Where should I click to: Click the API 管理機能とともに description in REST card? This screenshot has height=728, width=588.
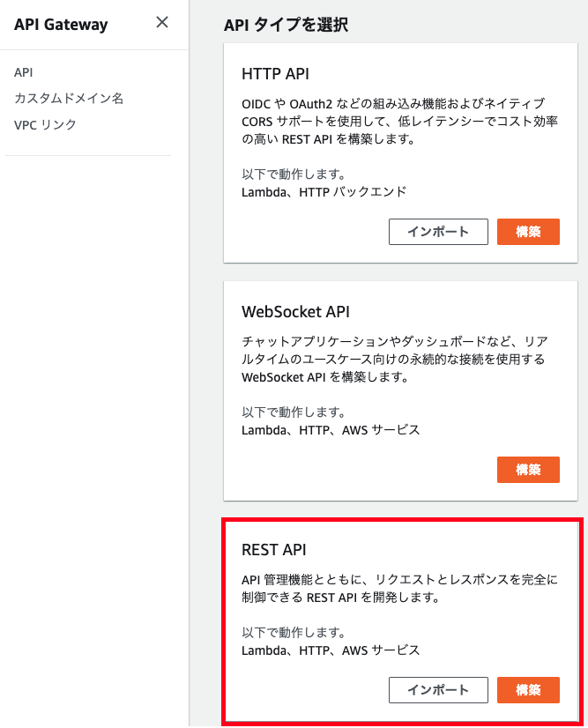(399, 588)
